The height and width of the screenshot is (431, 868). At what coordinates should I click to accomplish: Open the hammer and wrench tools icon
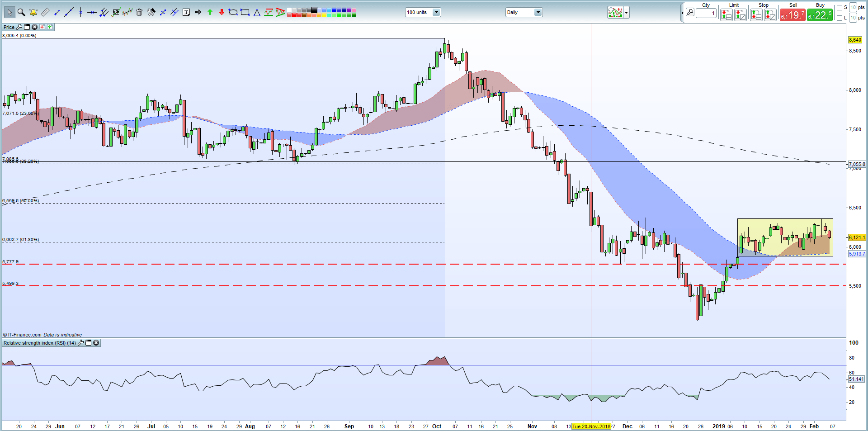(x=151, y=12)
